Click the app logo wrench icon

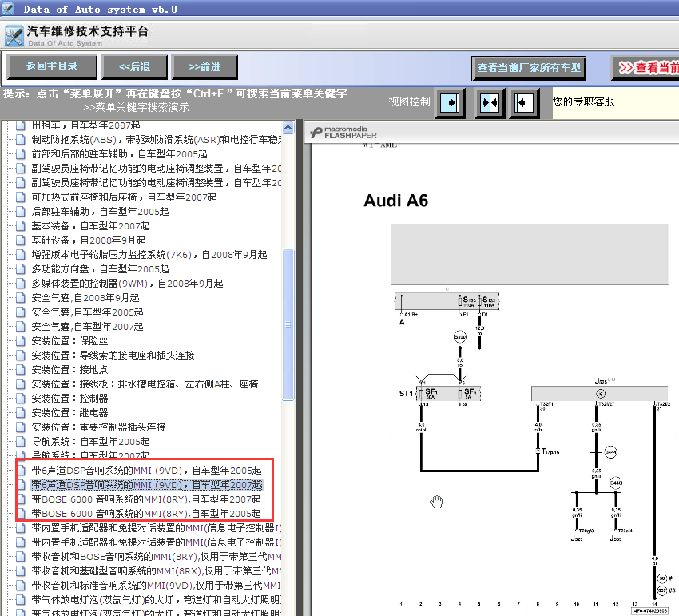(x=14, y=35)
